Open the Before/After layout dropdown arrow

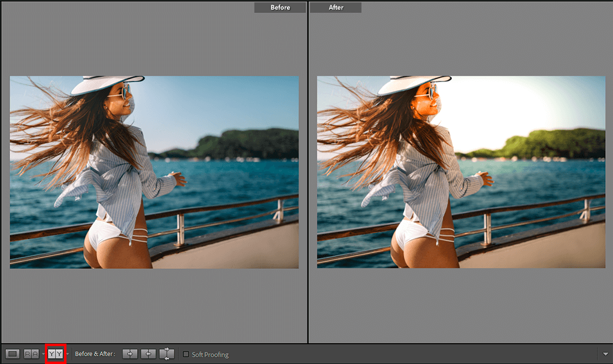68,354
